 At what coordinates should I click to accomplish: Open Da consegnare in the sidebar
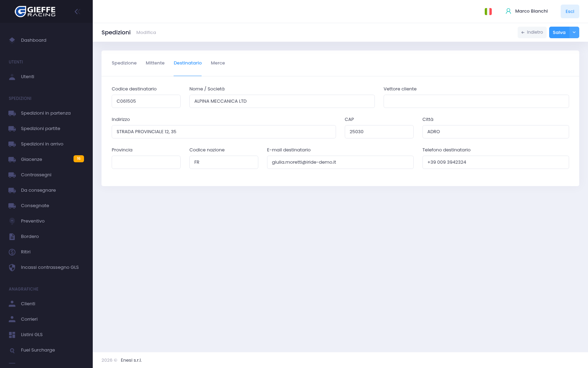tap(46, 190)
